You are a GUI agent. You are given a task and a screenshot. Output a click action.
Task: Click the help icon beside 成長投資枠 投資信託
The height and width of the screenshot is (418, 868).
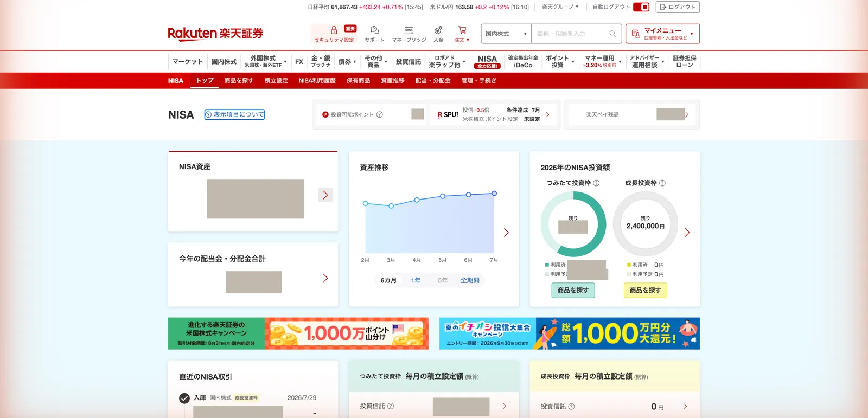[571, 407]
